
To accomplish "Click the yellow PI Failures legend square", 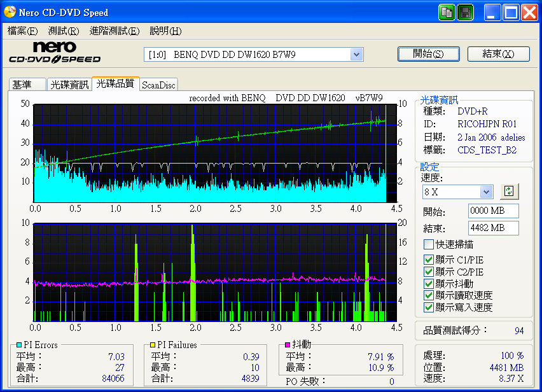I will [x=153, y=345].
